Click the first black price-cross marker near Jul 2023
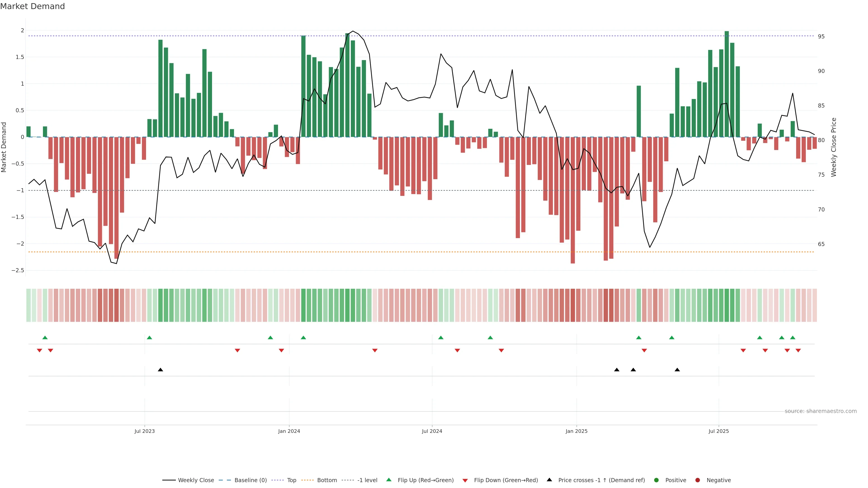868x488 pixels. [x=160, y=370]
